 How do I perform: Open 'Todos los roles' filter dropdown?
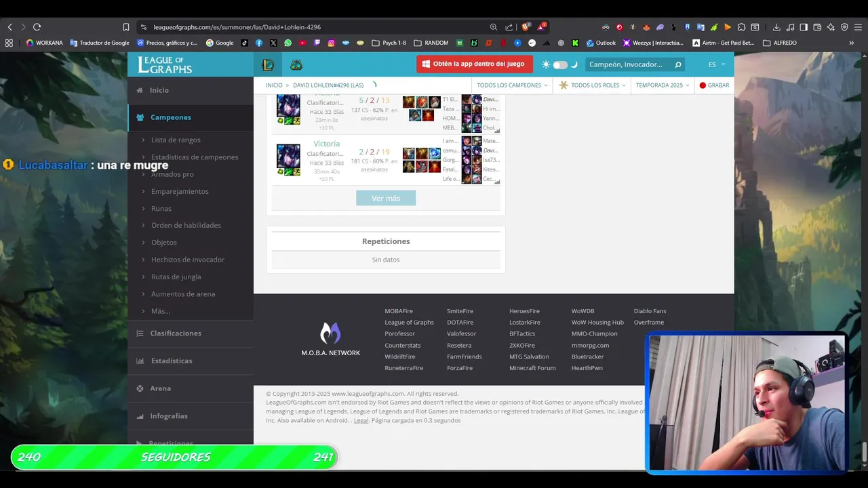(593, 85)
